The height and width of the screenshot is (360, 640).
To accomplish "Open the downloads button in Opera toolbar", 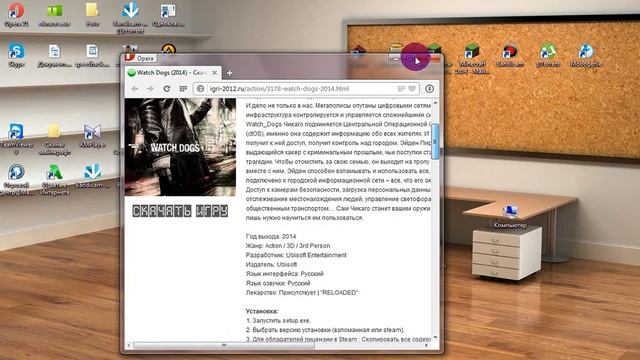I will (429, 89).
